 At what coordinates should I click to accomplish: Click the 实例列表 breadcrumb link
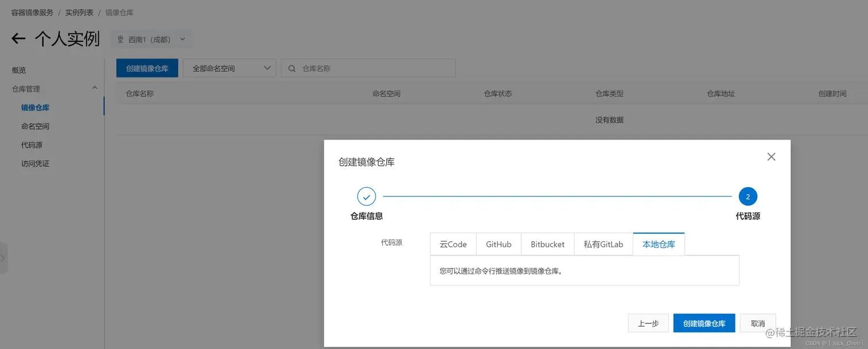(79, 11)
